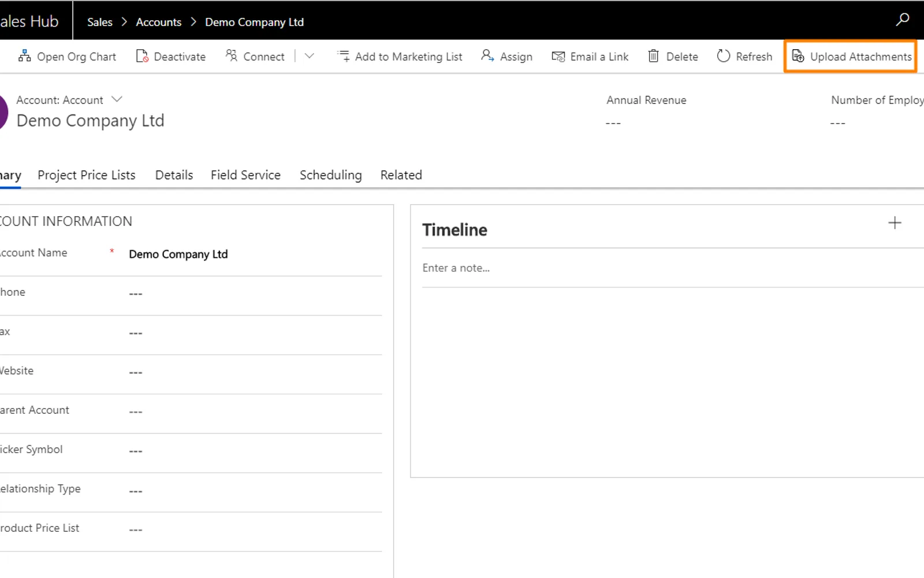Click the Deactivate document icon
This screenshot has height=578, width=924.
[142, 56]
